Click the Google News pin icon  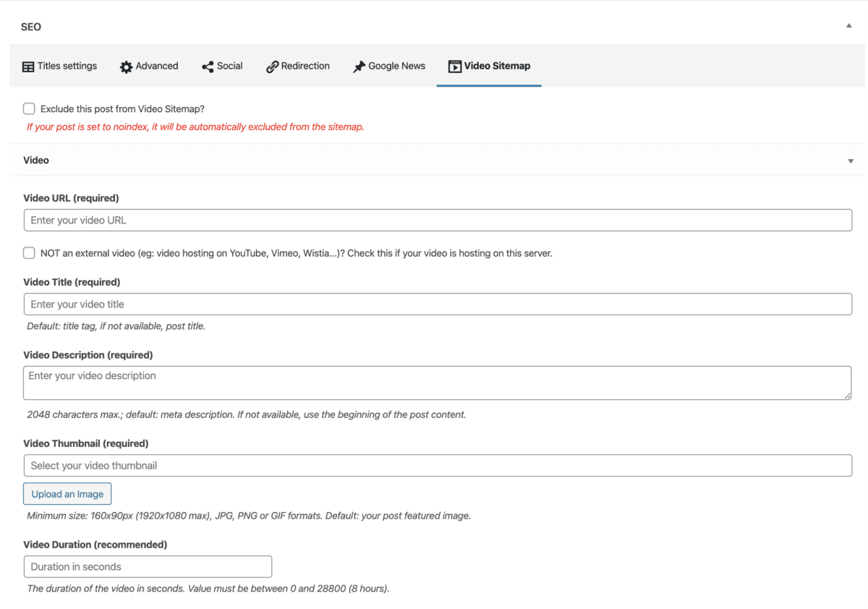[x=359, y=67]
